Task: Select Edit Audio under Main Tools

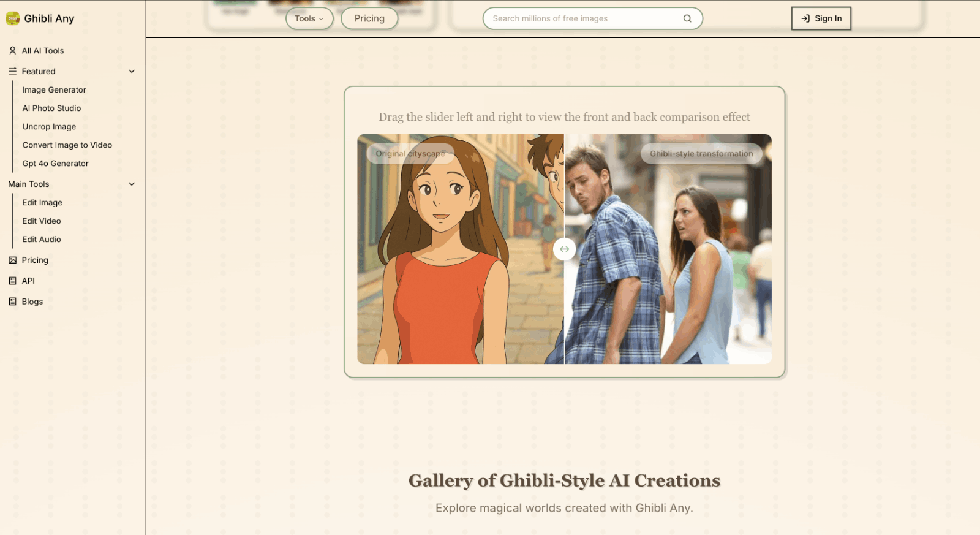Action: (x=42, y=240)
